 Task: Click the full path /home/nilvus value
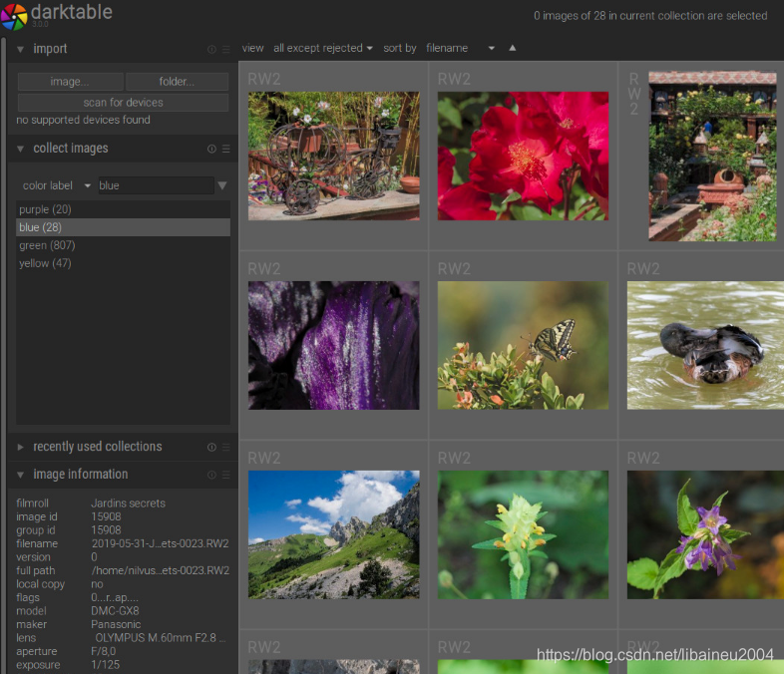(160, 570)
